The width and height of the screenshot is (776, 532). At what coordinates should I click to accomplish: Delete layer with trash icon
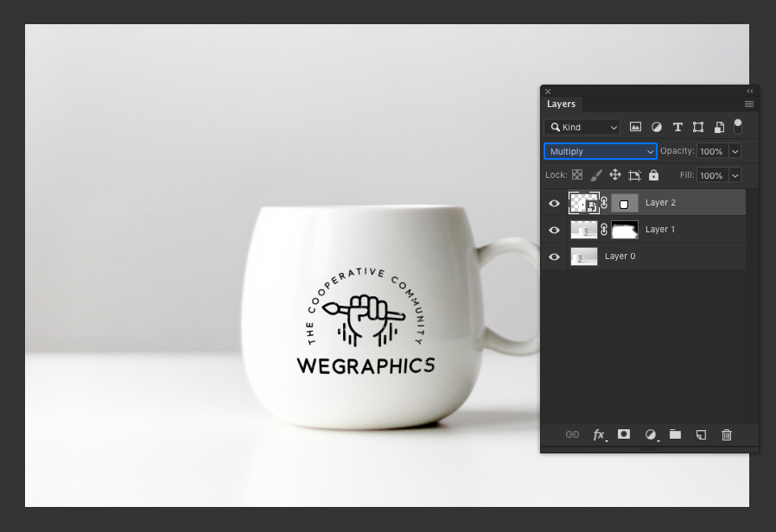coord(727,434)
